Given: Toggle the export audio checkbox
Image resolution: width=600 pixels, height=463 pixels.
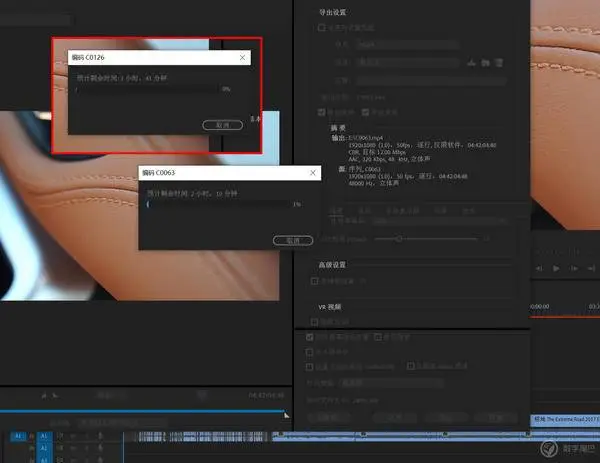Looking at the screenshot, I should click(x=365, y=112).
